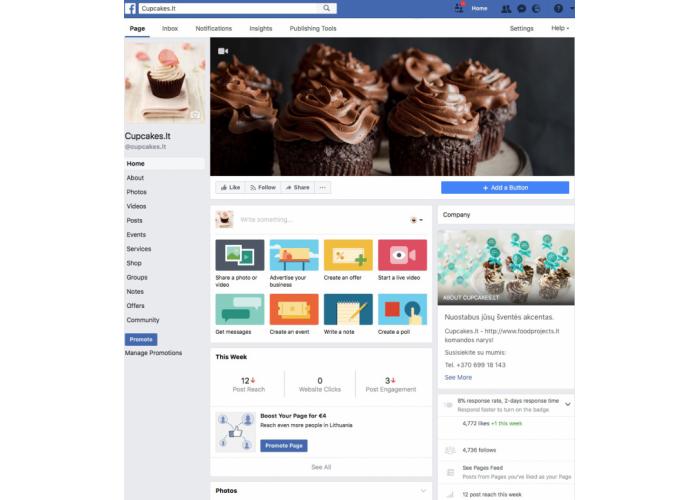Expand the response rate section chevron
The image size is (700, 500).
pos(567,404)
